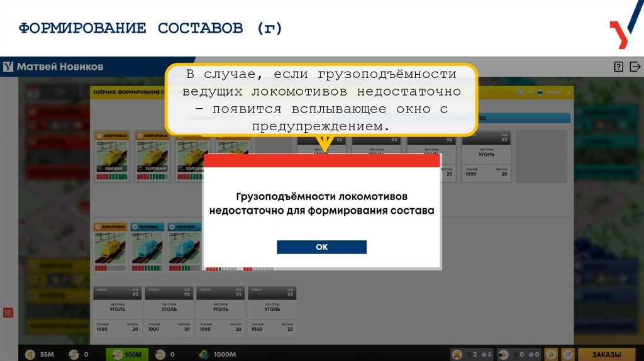Select the player name Матвей Новиков
The image size is (644, 361).
click(x=60, y=67)
